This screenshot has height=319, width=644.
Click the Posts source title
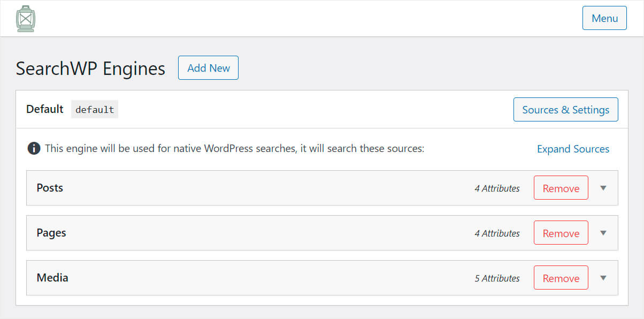(x=50, y=188)
